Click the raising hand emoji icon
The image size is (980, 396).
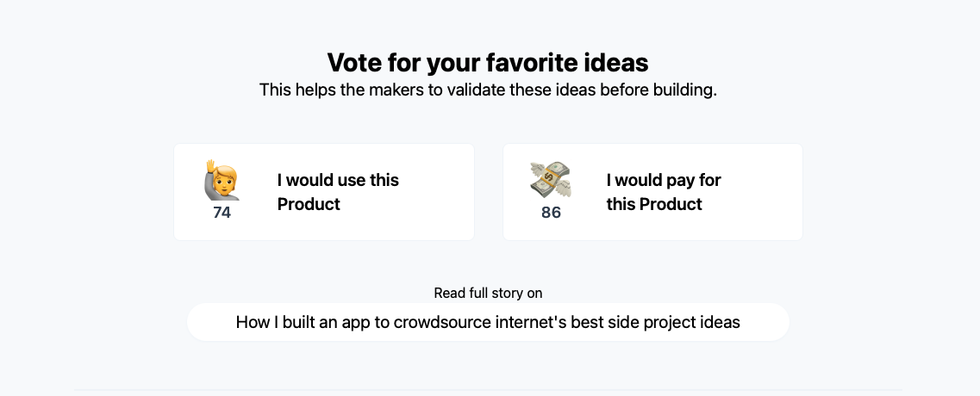(222, 180)
